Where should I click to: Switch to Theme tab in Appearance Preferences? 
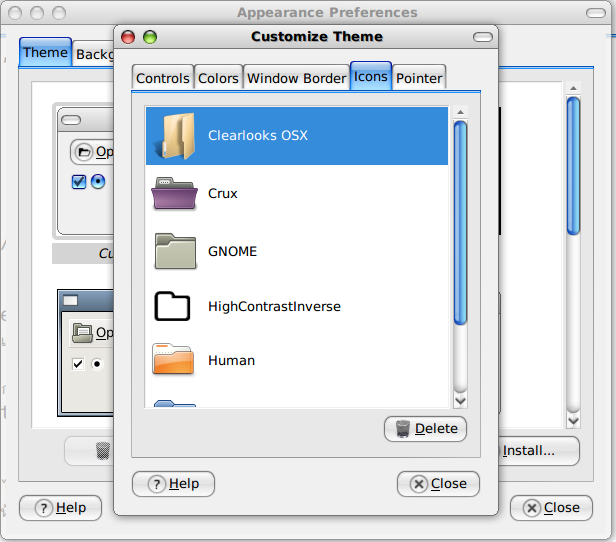[x=45, y=52]
